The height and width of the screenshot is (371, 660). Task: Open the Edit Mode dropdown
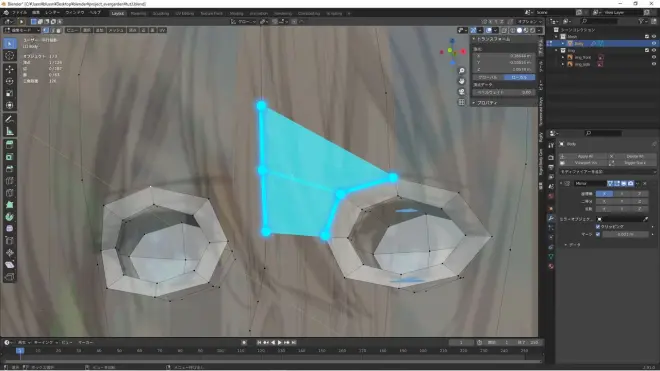tap(21, 30)
